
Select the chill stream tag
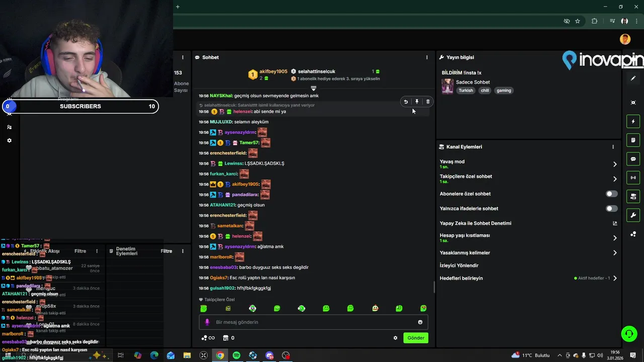(x=485, y=90)
